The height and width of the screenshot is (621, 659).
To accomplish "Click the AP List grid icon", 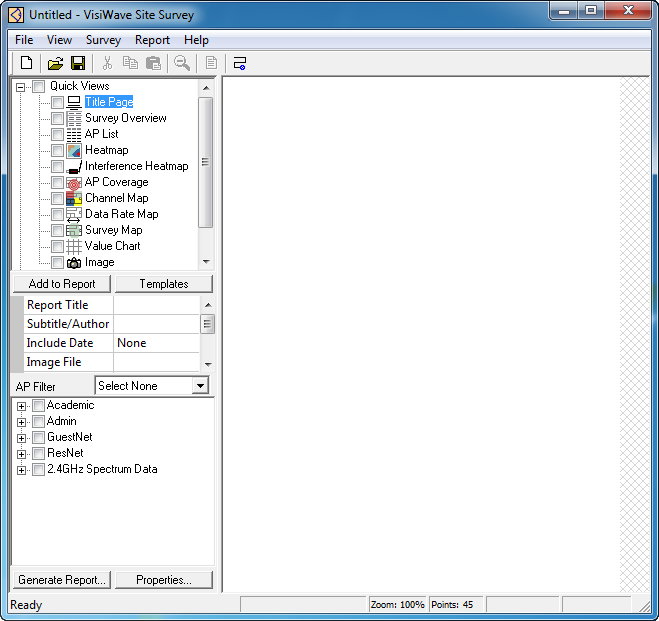I will coord(74,134).
